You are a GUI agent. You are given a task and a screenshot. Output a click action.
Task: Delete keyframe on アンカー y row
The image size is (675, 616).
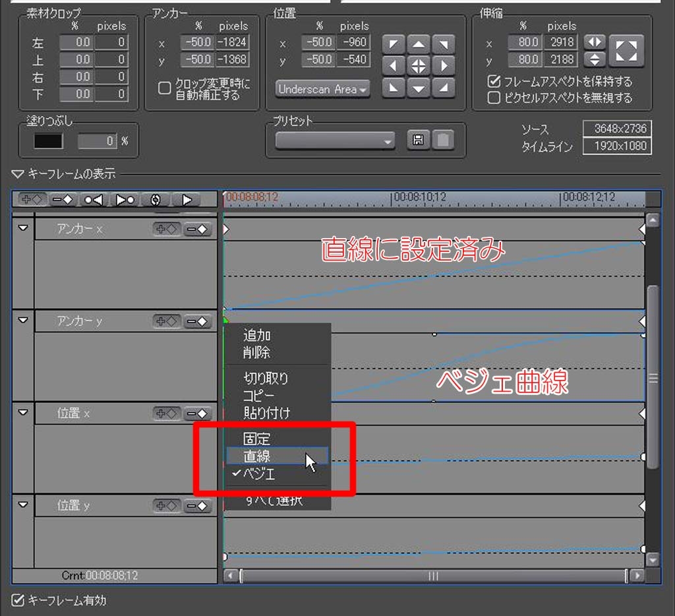coord(197,321)
